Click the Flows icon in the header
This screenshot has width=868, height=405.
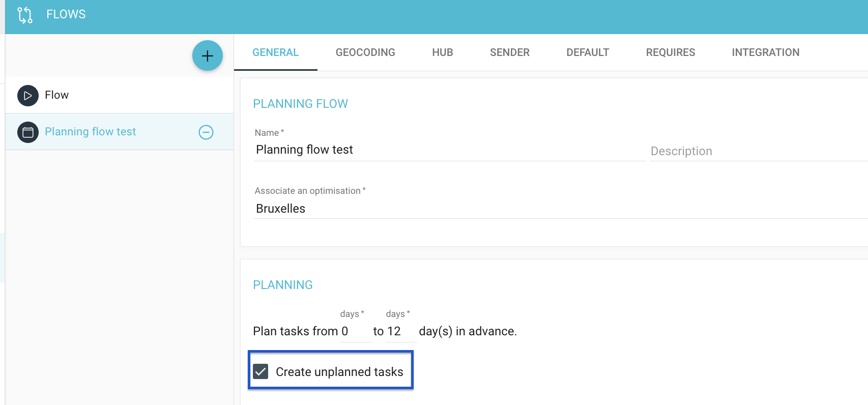(x=25, y=15)
